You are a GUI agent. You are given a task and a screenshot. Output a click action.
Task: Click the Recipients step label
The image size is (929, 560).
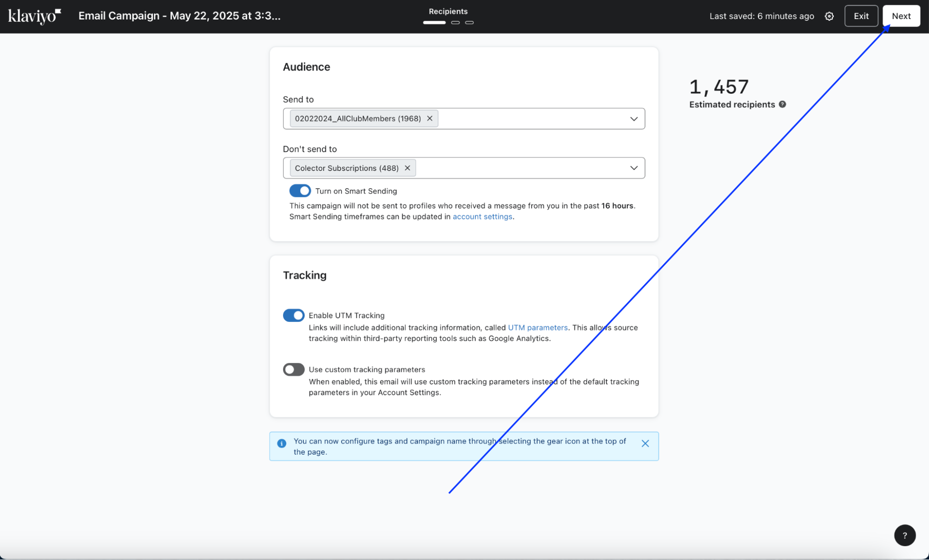click(448, 12)
